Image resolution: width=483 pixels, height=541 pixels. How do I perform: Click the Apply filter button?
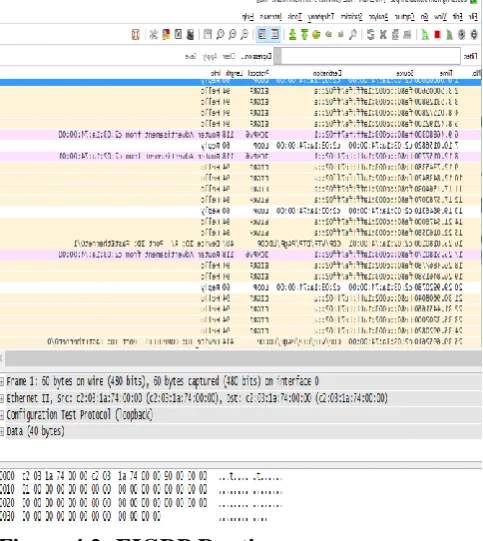pyautogui.click(x=210, y=56)
